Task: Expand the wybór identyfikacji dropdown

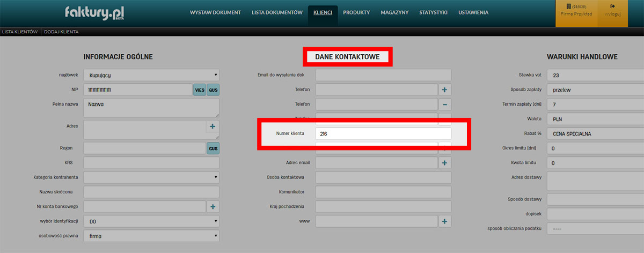Action: [151, 221]
